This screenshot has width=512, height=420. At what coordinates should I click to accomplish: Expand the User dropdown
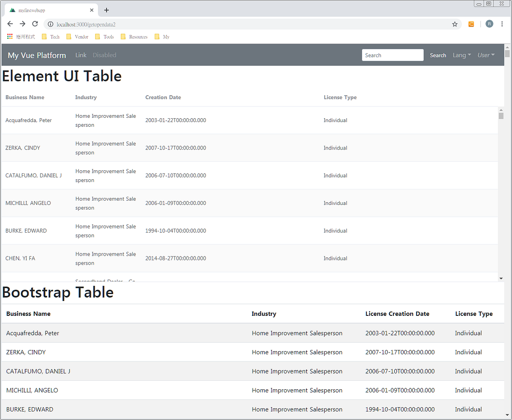point(486,55)
